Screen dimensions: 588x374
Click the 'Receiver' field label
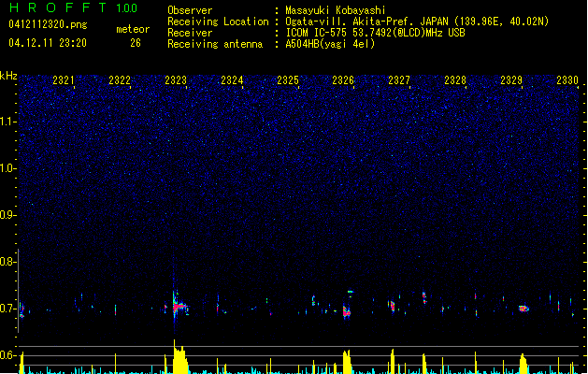coord(190,33)
